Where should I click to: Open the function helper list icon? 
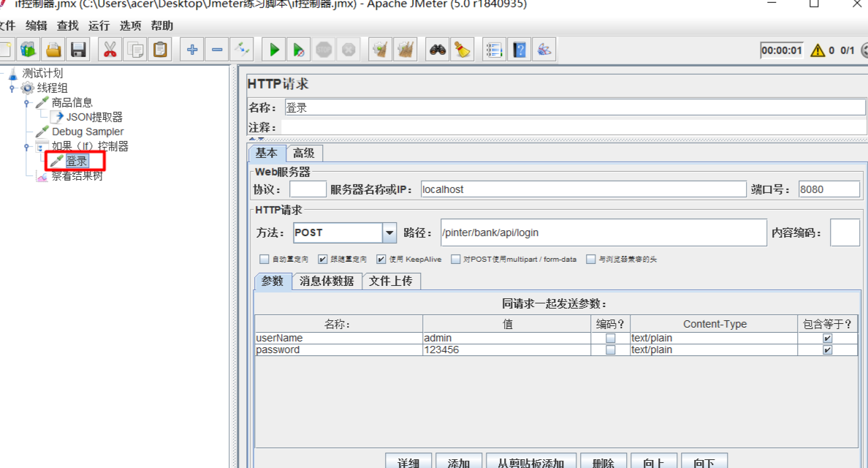pyautogui.click(x=494, y=50)
